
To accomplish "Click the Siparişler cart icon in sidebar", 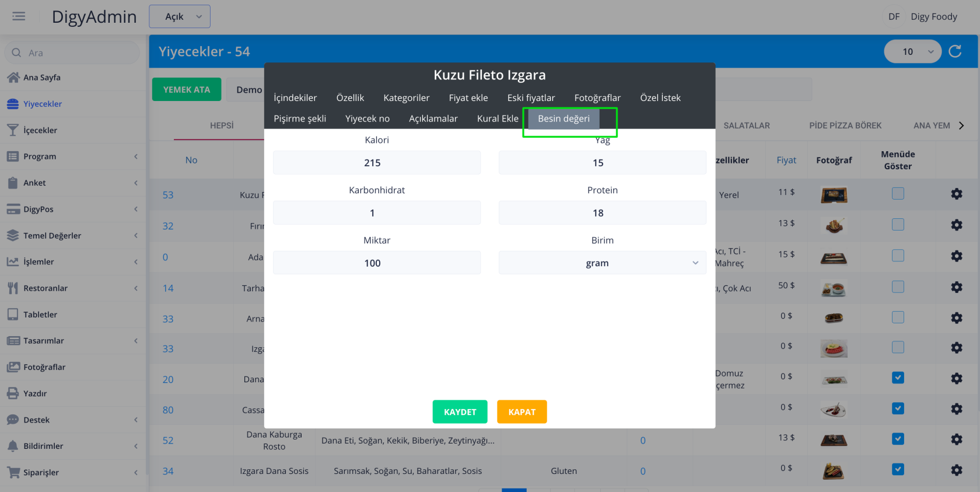I will (x=13, y=472).
